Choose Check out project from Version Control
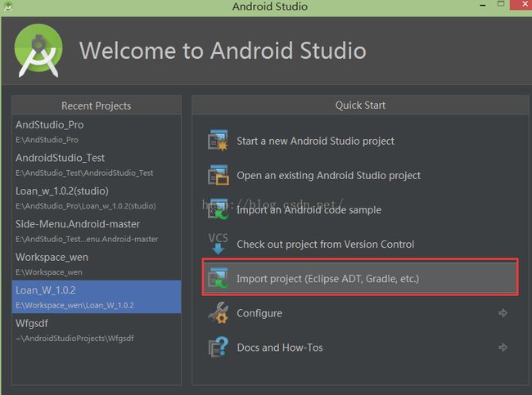Image resolution: width=532 pixels, height=395 pixels. [326, 245]
